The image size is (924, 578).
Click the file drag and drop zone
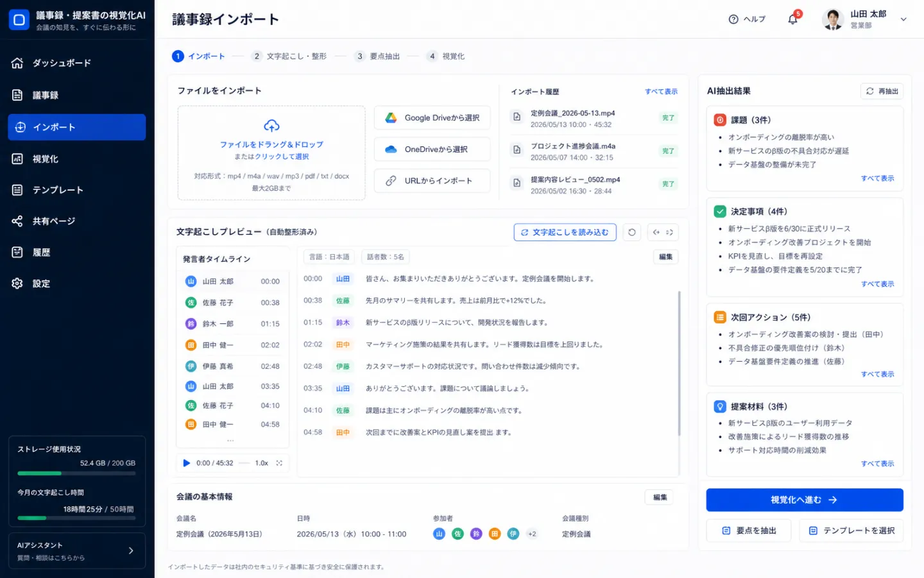click(271, 153)
